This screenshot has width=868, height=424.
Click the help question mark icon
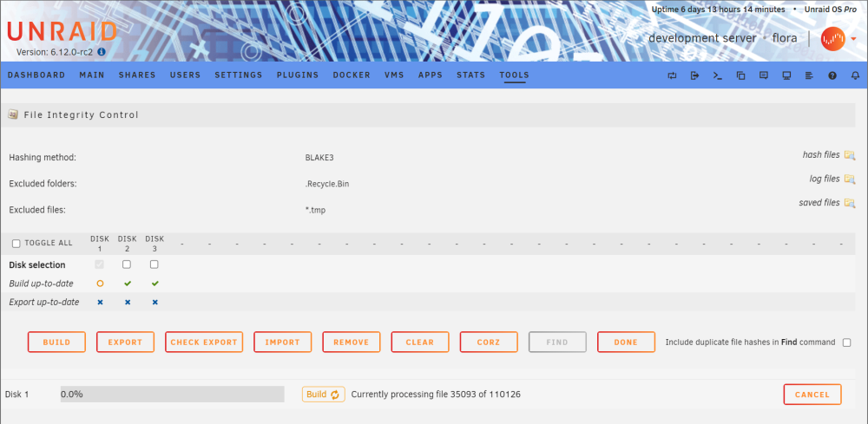pos(832,75)
